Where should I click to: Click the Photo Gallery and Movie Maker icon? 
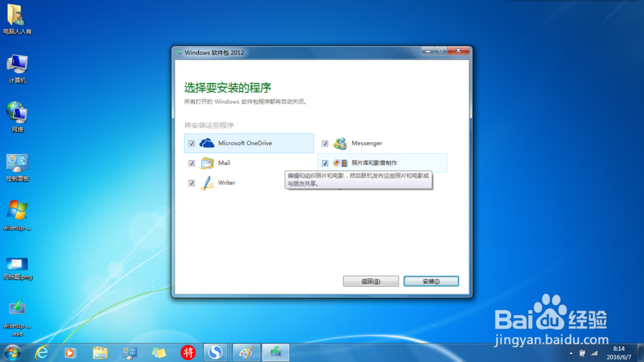tap(340, 163)
